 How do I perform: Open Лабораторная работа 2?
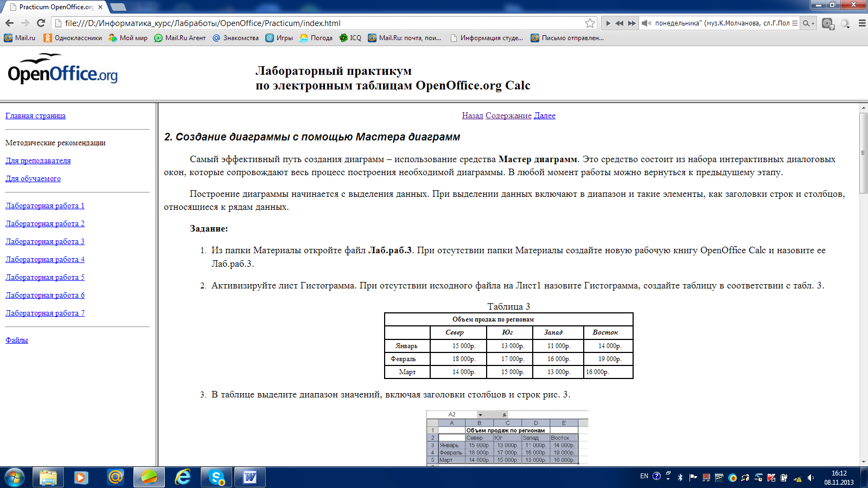(x=45, y=223)
